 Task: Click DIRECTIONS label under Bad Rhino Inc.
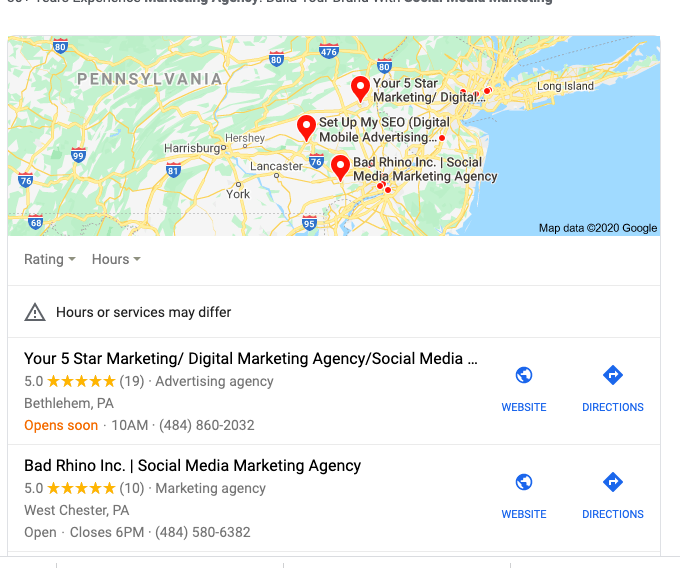[x=613, y=514]
